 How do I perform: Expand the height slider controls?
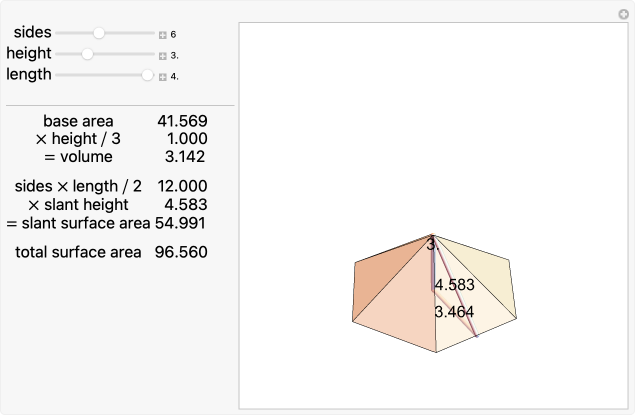tap(162, 55)
